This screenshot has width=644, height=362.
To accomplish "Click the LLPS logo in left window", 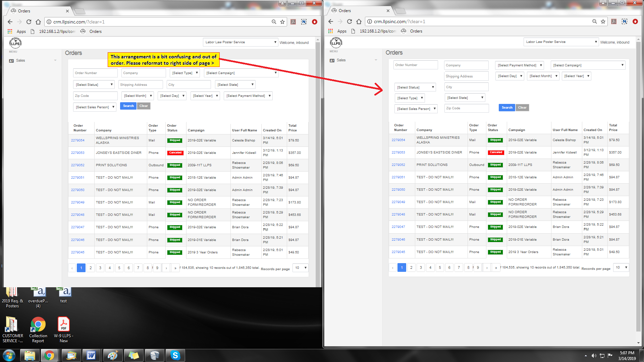I will (15, 43).
